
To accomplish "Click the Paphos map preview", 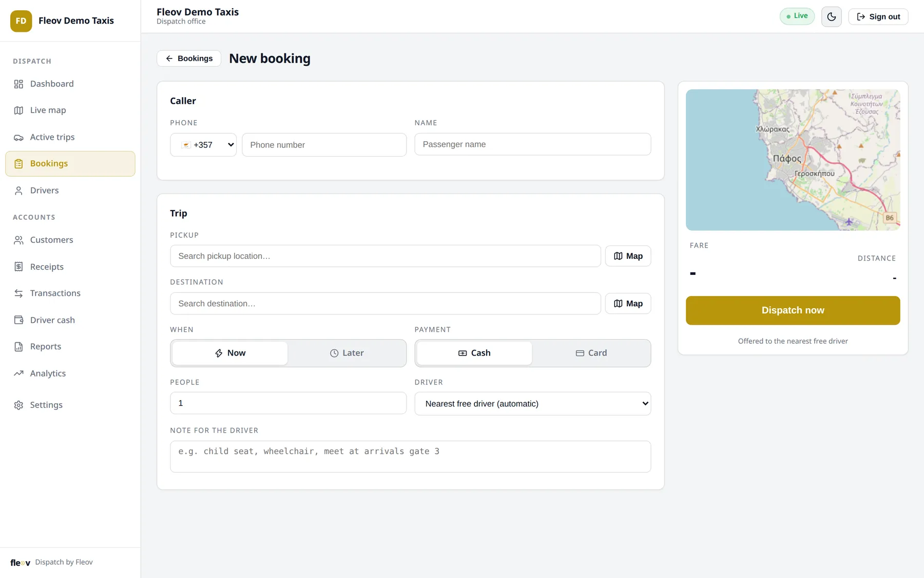I will pyautogui.click(x=793, y=160).
